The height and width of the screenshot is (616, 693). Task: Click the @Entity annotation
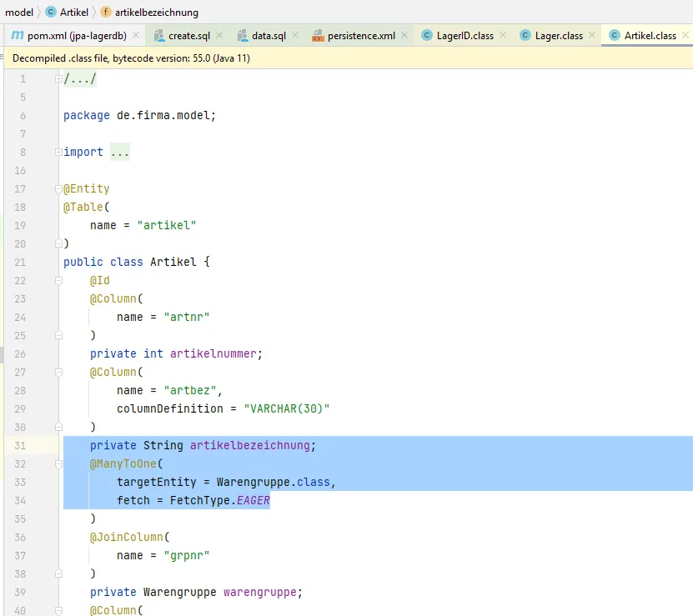click(86, 189)
